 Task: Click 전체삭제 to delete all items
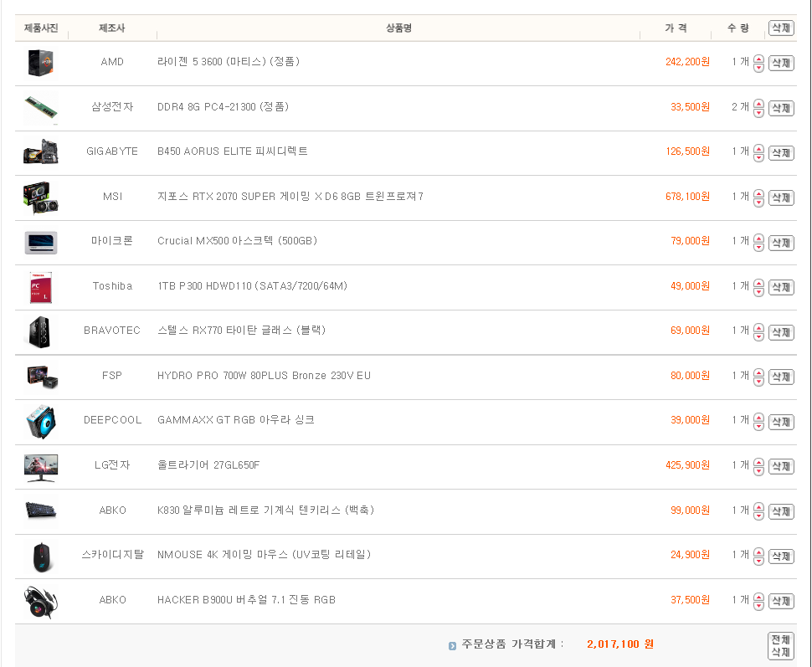(x=781, y=646)
